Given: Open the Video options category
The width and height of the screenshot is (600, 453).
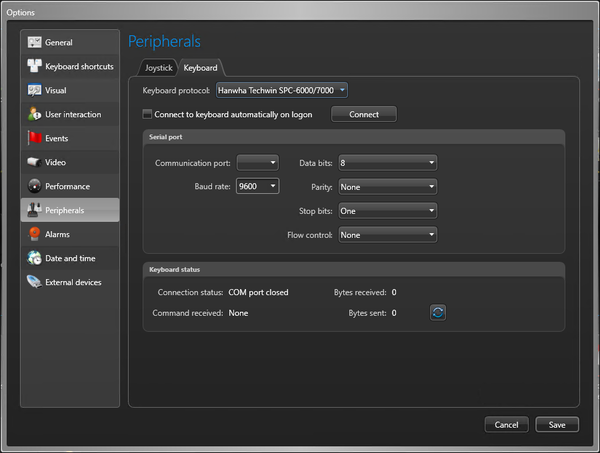Looking at the screenshot, I should tap(70, 162).
